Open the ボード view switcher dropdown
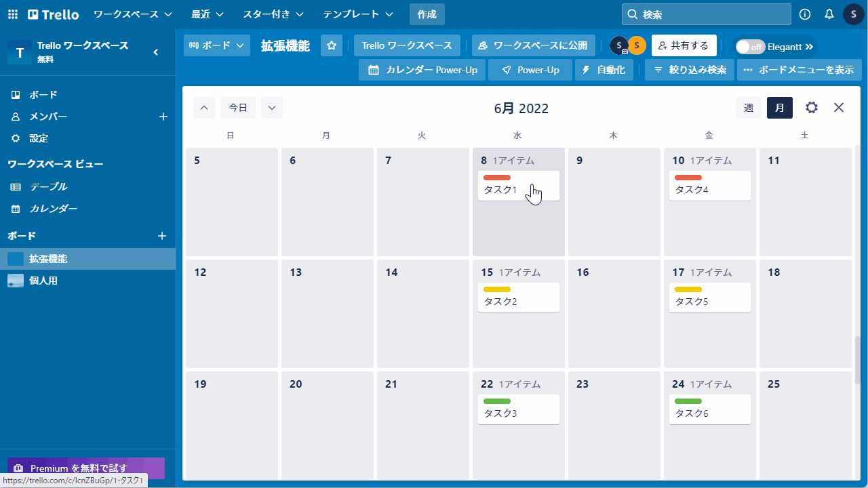 [217, 45]
